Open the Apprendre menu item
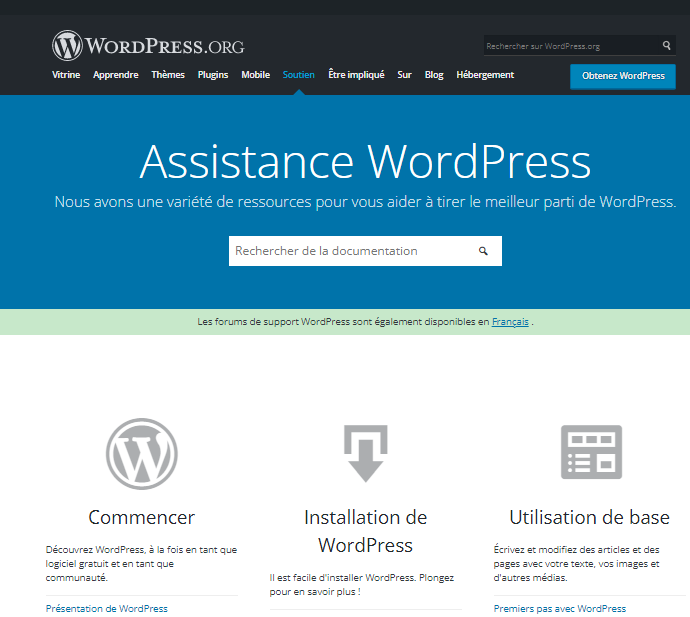This screenshot has width=690, height=617. click(116, 75)
